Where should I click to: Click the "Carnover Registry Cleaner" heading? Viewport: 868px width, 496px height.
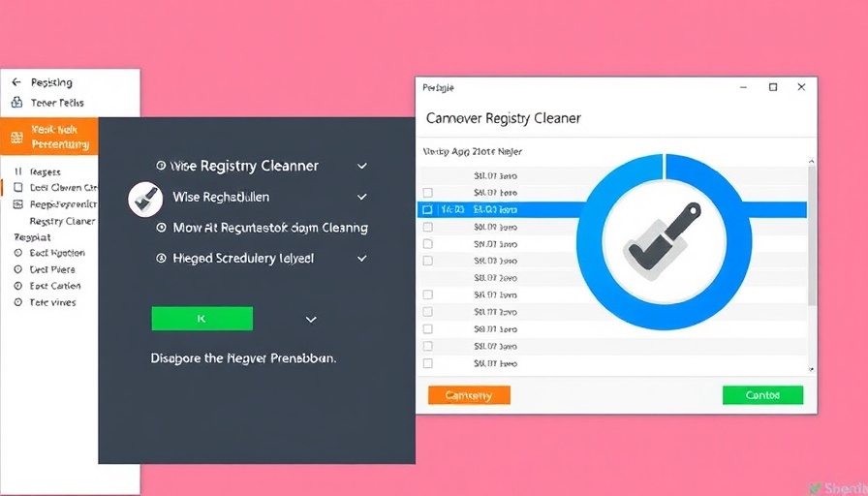(503, 118)
